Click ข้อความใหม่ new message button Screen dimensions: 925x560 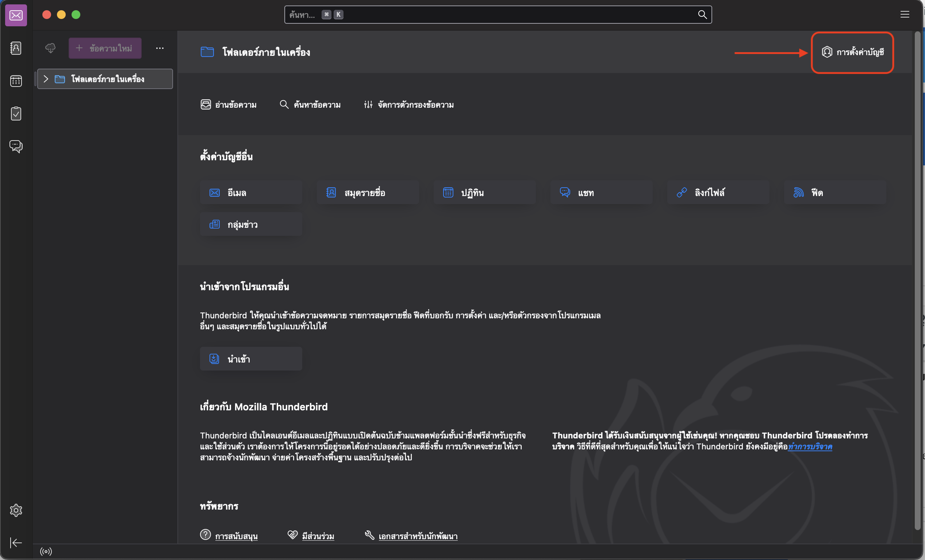point(105,48)
